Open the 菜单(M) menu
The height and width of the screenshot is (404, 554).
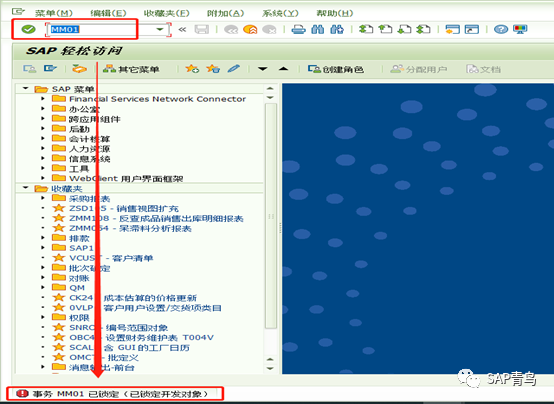[x=54, y=13]
